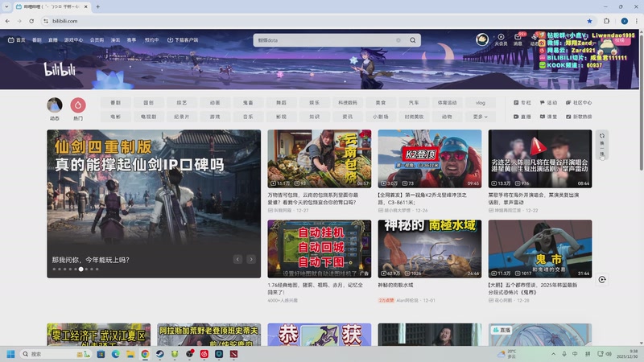Open Steam from the taskbar

(159, 354)
